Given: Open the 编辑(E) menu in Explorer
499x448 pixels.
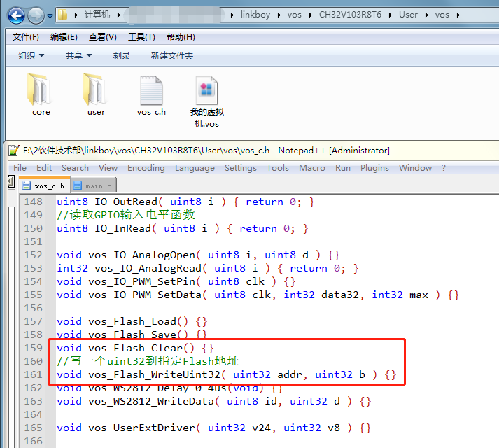Looking at the screenshot, I should tap(64, 37).
